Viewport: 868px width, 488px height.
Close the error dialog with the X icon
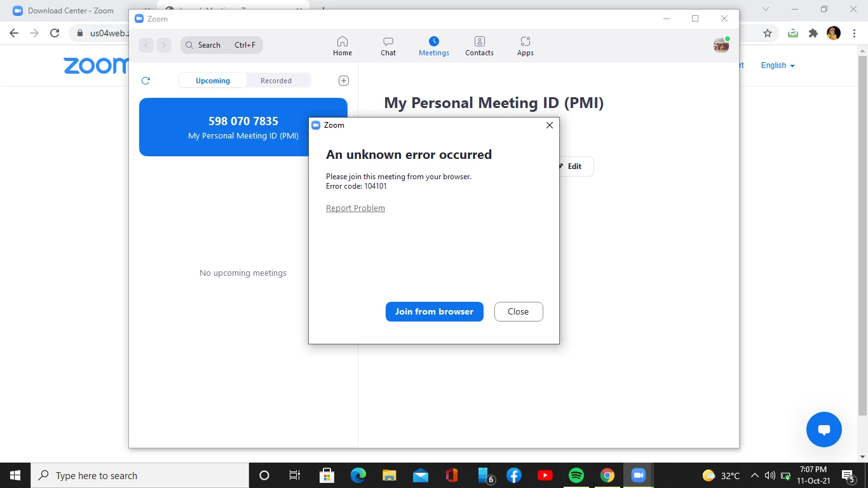tap(550, 125)
